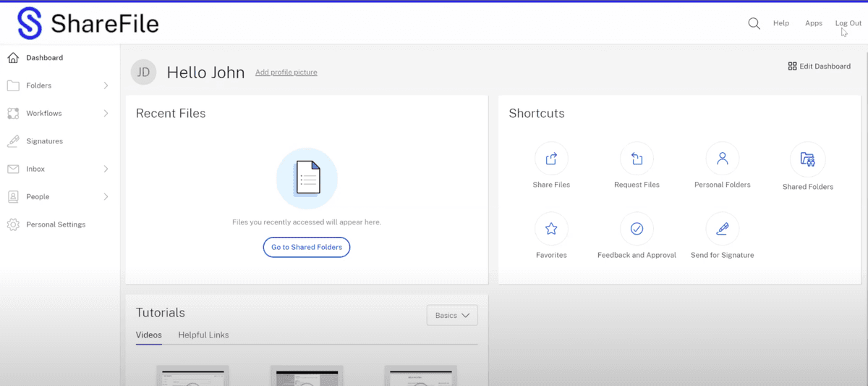Screen dimensions: 868x386
Task: Click the Hello John greeting
Action: 205,72
